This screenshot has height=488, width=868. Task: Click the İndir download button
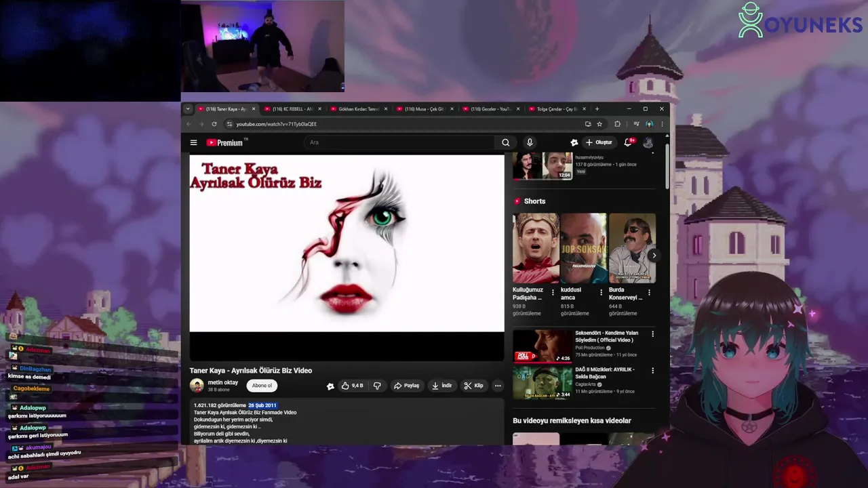point(441,386)
